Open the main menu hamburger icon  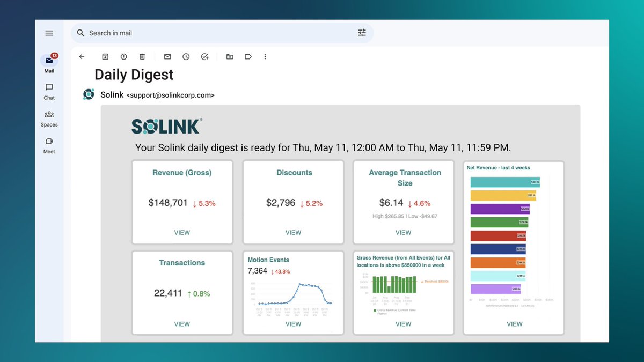(49, 33)
